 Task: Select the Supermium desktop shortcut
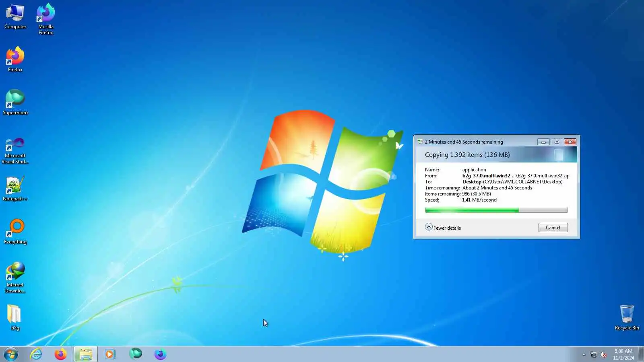coord(15,102)
